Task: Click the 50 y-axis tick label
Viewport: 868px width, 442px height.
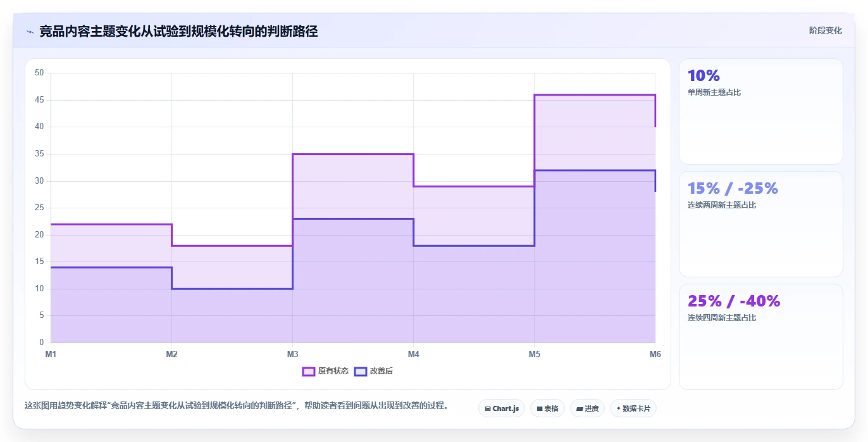Action: tap(39, 73)
